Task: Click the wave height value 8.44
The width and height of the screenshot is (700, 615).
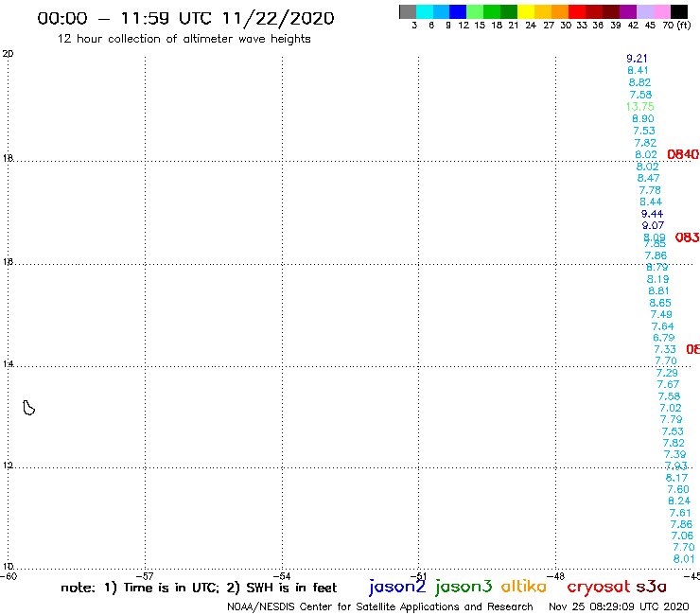Action: point(651,202)
